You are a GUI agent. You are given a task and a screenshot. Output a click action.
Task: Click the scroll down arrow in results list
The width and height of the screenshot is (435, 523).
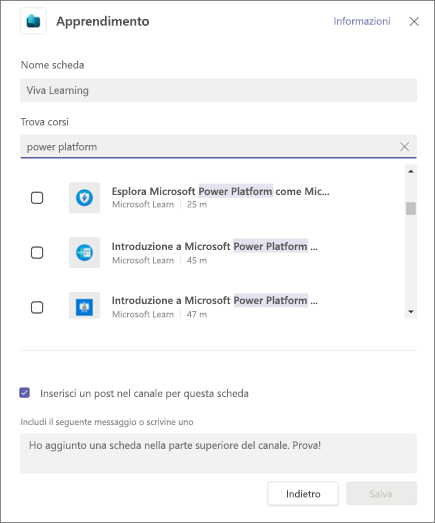411,312
